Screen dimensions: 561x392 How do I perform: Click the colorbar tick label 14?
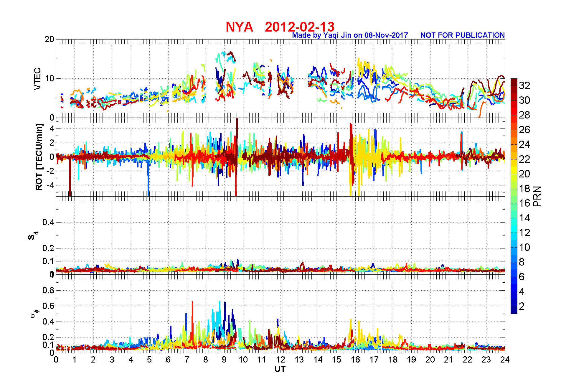pyautogui.click(x=524, y=218)
